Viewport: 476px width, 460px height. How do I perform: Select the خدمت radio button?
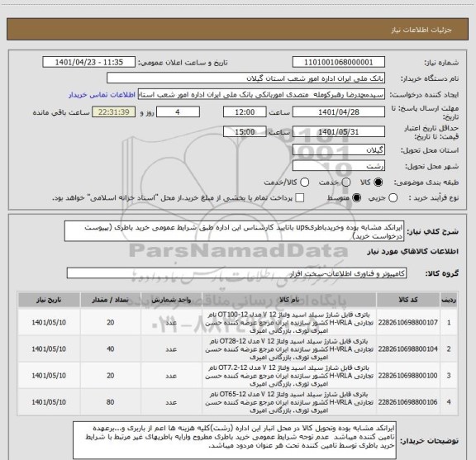click(x=346, y=183)
